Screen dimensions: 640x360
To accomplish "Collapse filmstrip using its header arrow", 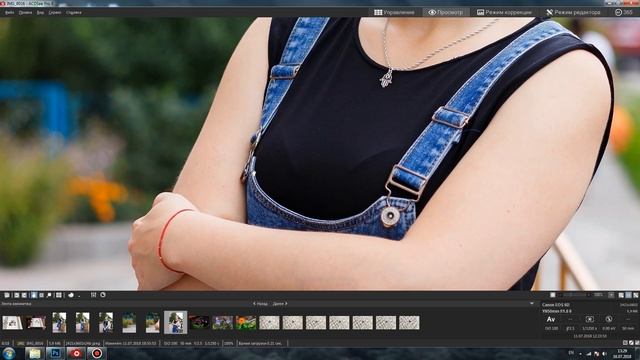I will [x=531, y=304].
